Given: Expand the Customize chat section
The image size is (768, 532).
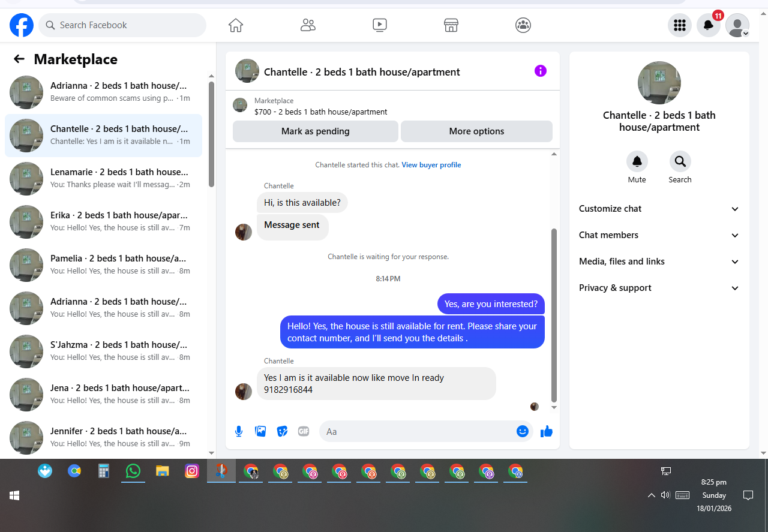Looking at the screenshot, I should pos(659,209).
